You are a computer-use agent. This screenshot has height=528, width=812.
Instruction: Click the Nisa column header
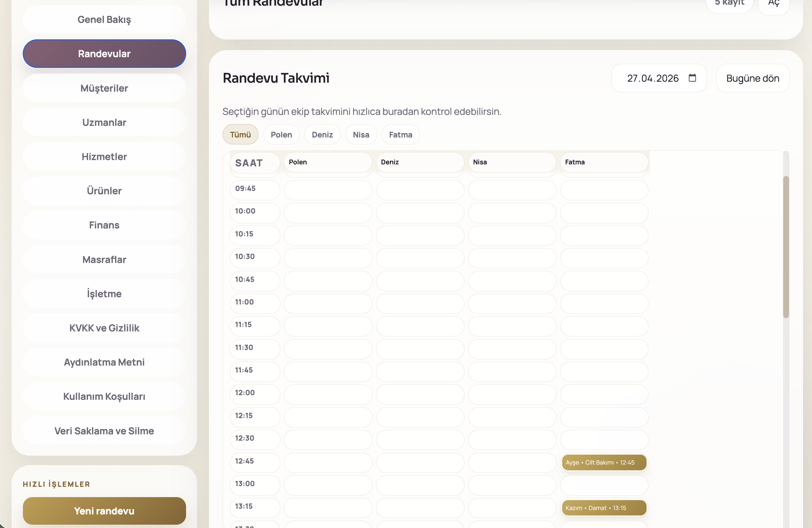pyautogui.click(x=512, y=162)
